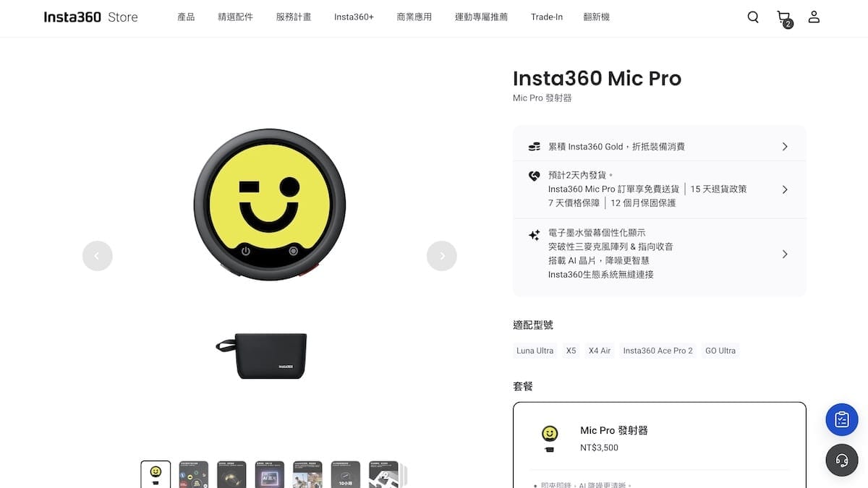Viewport: 868px width, 488px height.
Task: Select the smiley face first thumbnail
Action: pyautogui.click(x=156, y=475)
